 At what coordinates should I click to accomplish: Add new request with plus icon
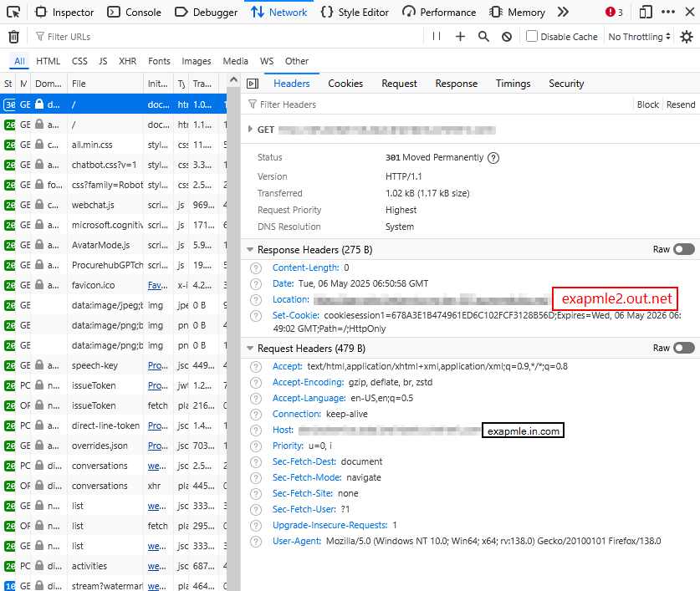click(x=460, y=37)
